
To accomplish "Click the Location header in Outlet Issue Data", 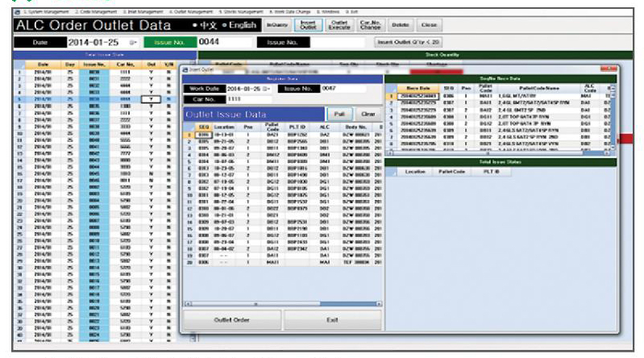I will (x=224, y=127).
